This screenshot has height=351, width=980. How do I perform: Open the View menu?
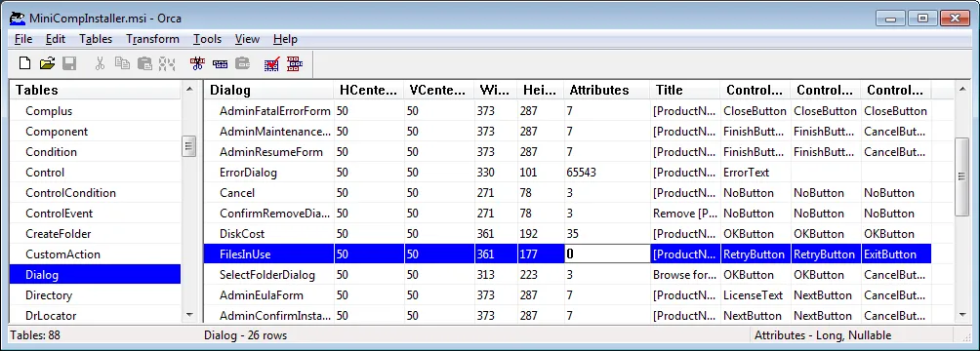(x=247, y=39)
